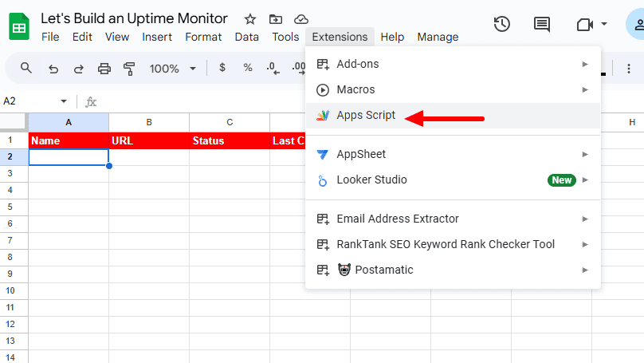The height and width of the screenshot is (363, 644).
Task: Click the Add-ons grid icon
Action: (323, 64)
